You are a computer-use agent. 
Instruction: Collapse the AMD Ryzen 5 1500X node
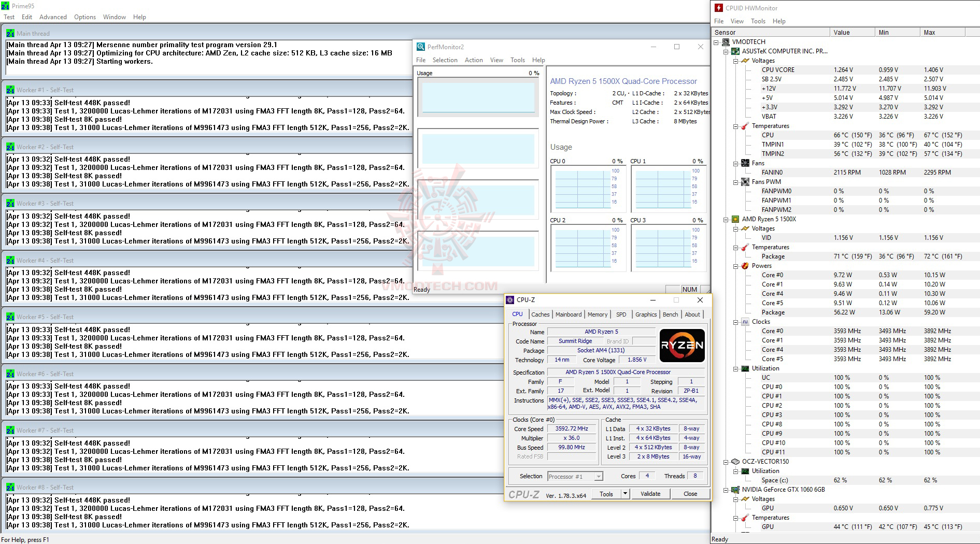point(726,220)
